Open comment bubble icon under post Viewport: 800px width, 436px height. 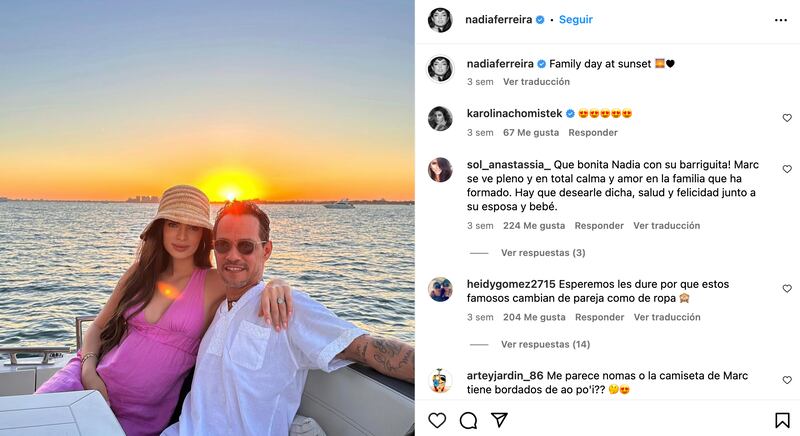468,420
